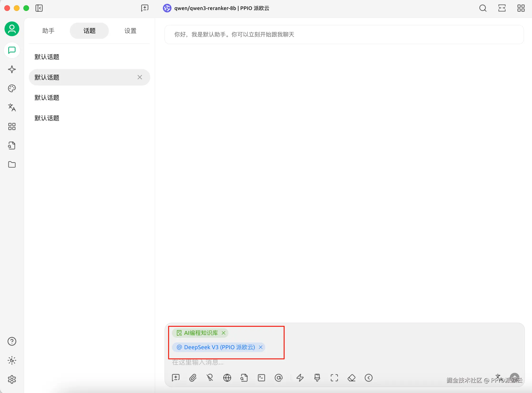
Task: Click the eraser clear context icon
Action: [351, 378]
